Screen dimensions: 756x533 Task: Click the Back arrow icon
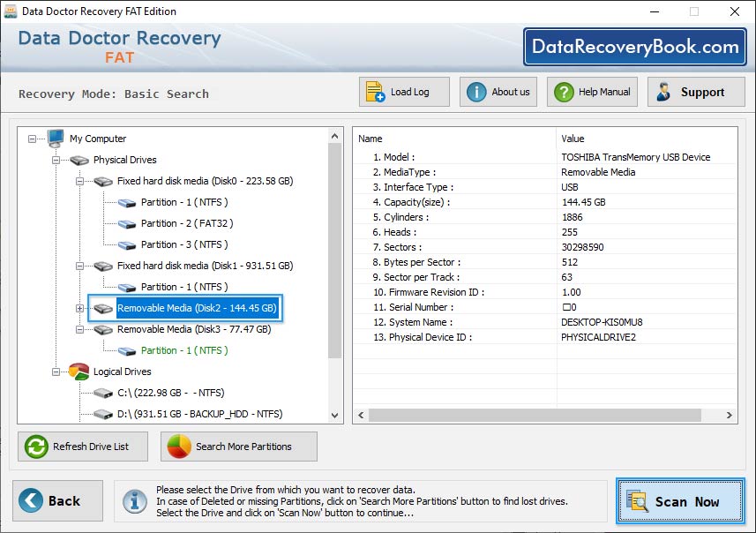pos(32,500)
